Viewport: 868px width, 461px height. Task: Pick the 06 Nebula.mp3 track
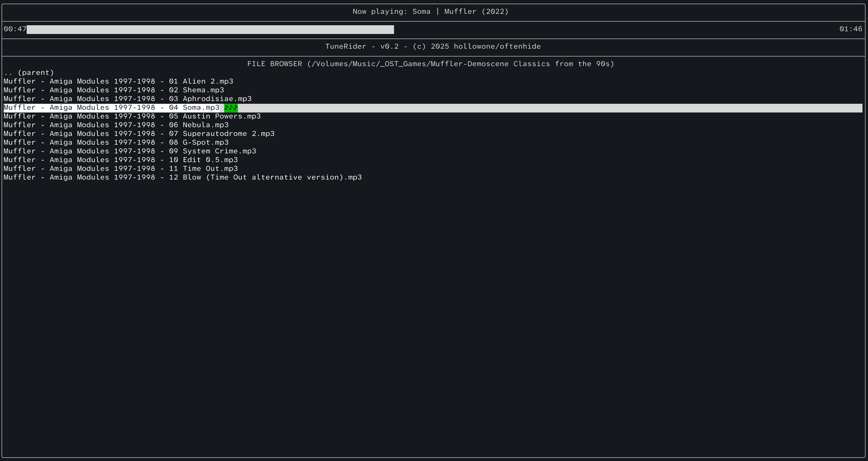pyautogui.click(x=116, y=125)
